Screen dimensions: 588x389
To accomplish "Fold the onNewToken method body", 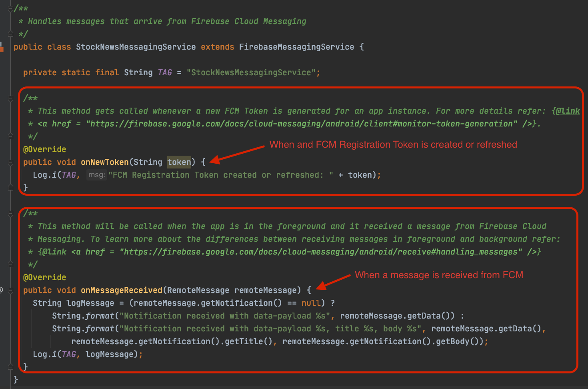I will coord(11,162).
